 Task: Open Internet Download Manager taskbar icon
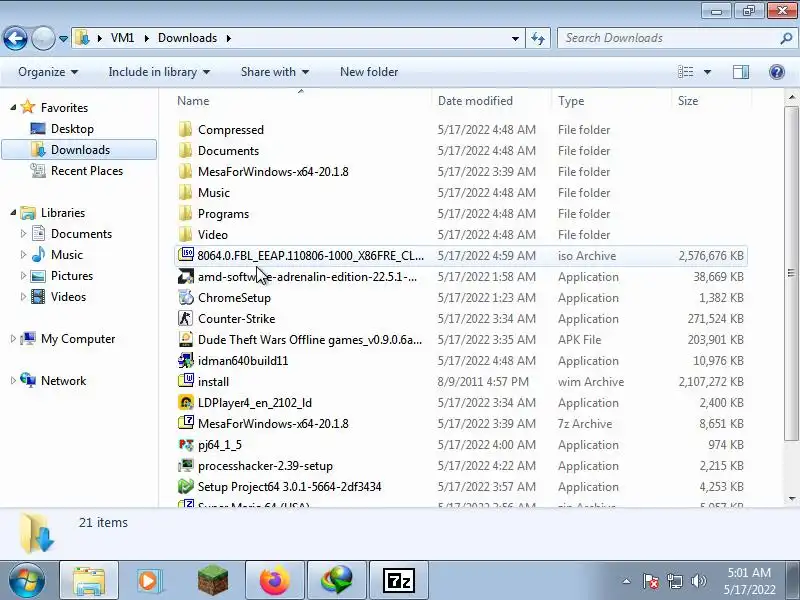(337, 581)
